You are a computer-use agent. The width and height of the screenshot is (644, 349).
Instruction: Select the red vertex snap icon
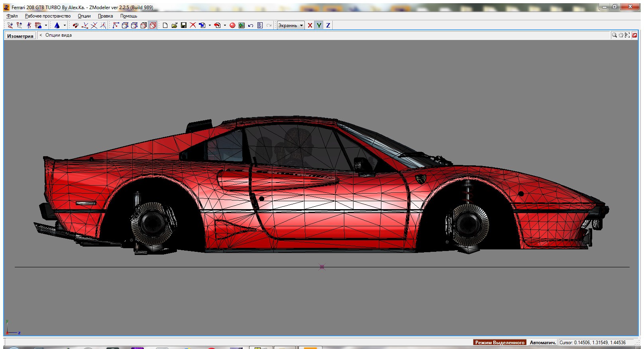pos(85,25)
